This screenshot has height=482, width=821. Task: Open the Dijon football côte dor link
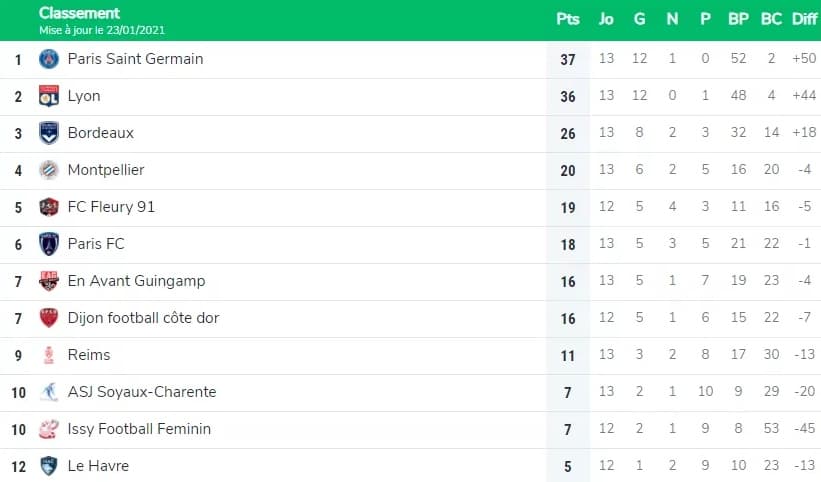[143, 318]
